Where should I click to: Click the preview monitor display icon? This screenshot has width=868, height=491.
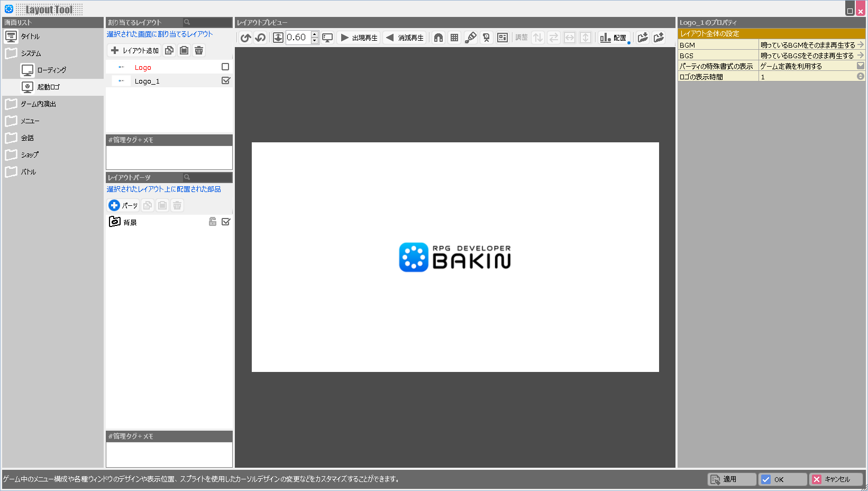tap(328, 38)
